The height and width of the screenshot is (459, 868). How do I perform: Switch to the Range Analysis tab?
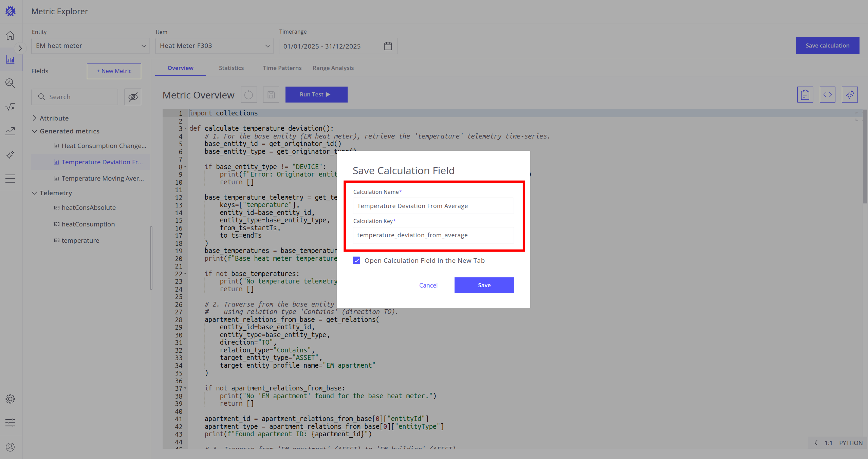pos(333,68)
